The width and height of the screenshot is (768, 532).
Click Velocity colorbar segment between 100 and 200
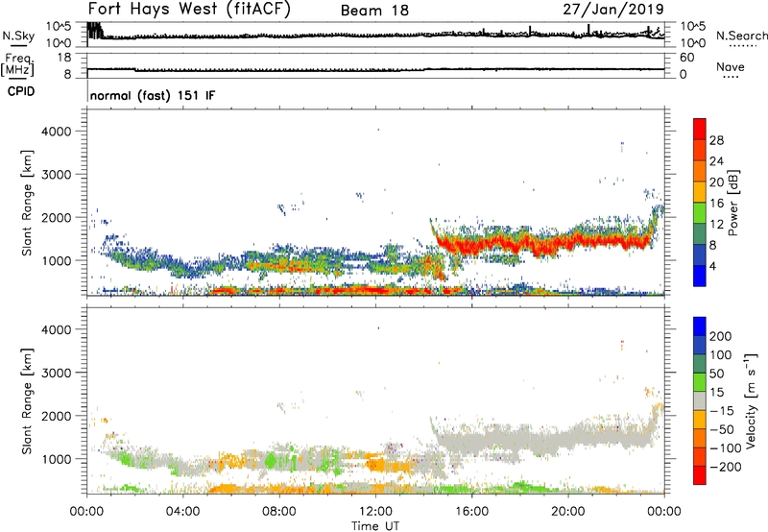(700, 345)
